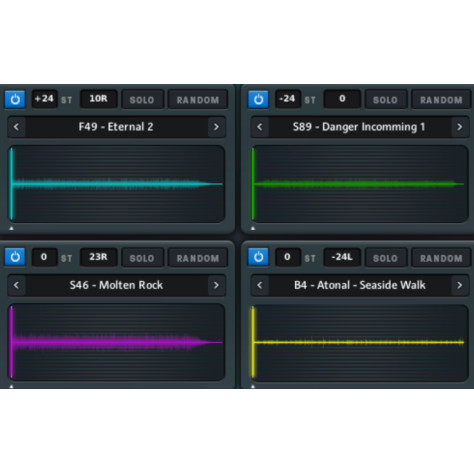
Task: Solo the S89 - Danger Incomming 1 layer
Action: point(386,100)
